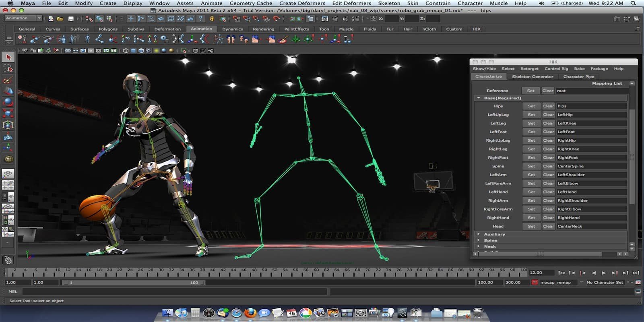Clear the LeftFoot mapping

[x=548, y=132]
